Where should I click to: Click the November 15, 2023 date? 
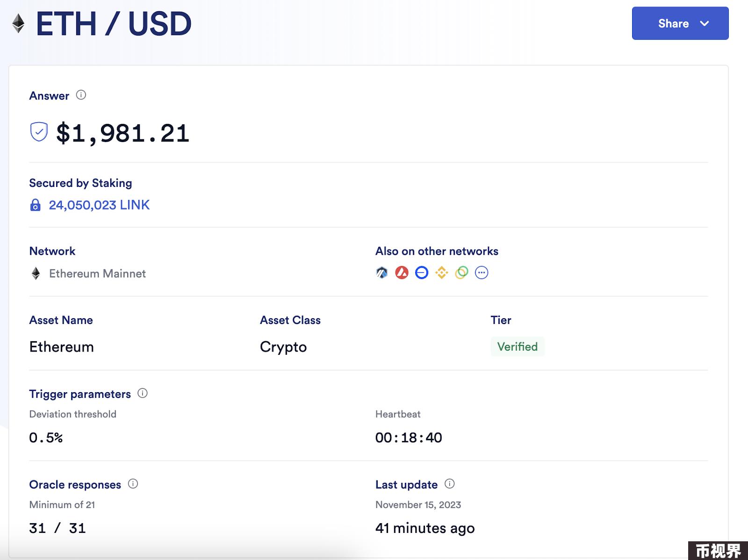(x=418, y=505)
